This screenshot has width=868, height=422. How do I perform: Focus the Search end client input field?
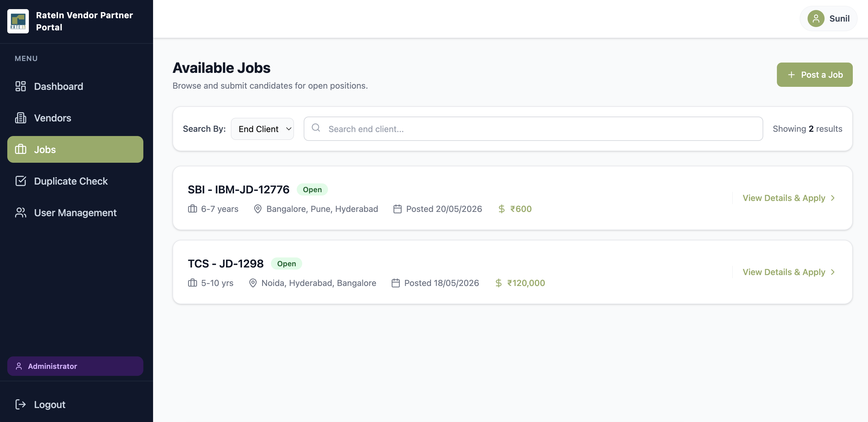533,129
